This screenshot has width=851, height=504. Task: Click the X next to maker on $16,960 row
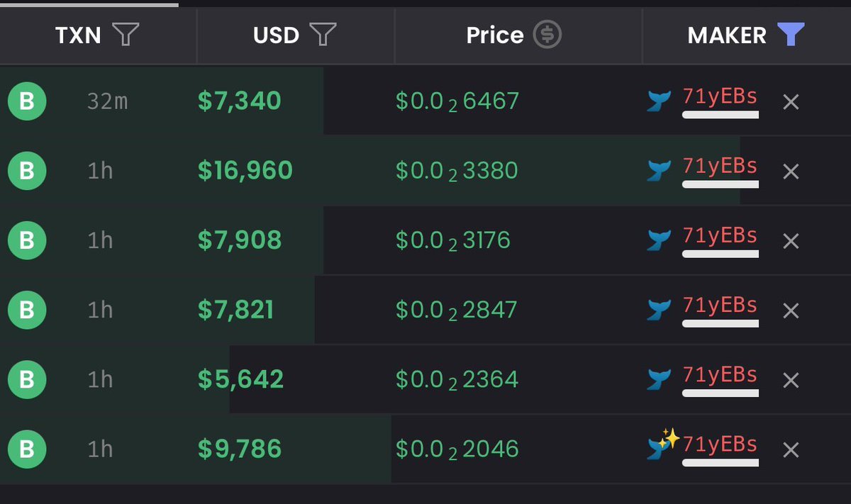click(x=791, y=172)
